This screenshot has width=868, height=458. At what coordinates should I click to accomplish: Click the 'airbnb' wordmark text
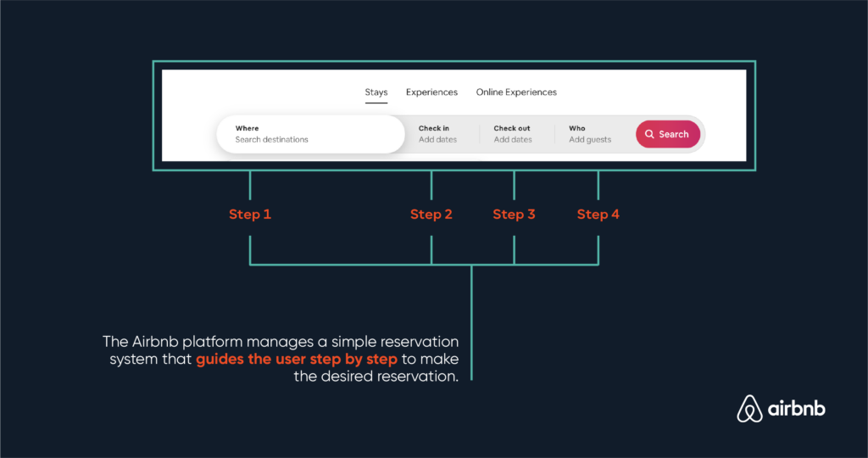[796, 409]
